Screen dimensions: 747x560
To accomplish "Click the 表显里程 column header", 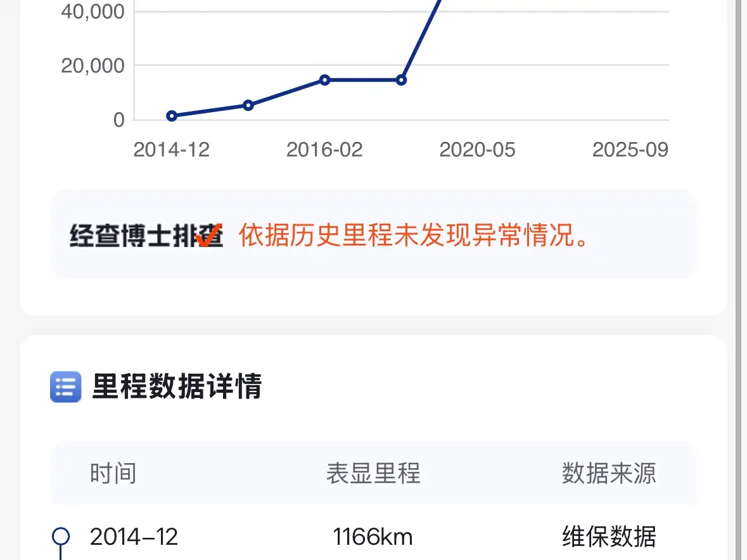I will pos(373,473).
